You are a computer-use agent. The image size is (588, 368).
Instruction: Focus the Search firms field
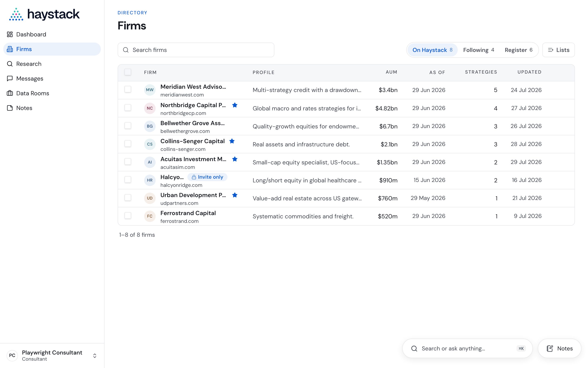[196, 50]
